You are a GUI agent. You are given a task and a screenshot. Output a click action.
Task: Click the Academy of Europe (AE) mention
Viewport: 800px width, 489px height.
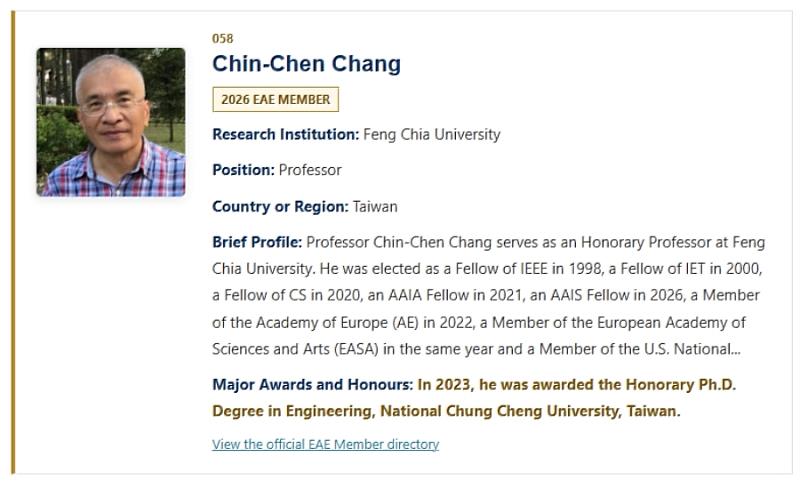[337, 323]
